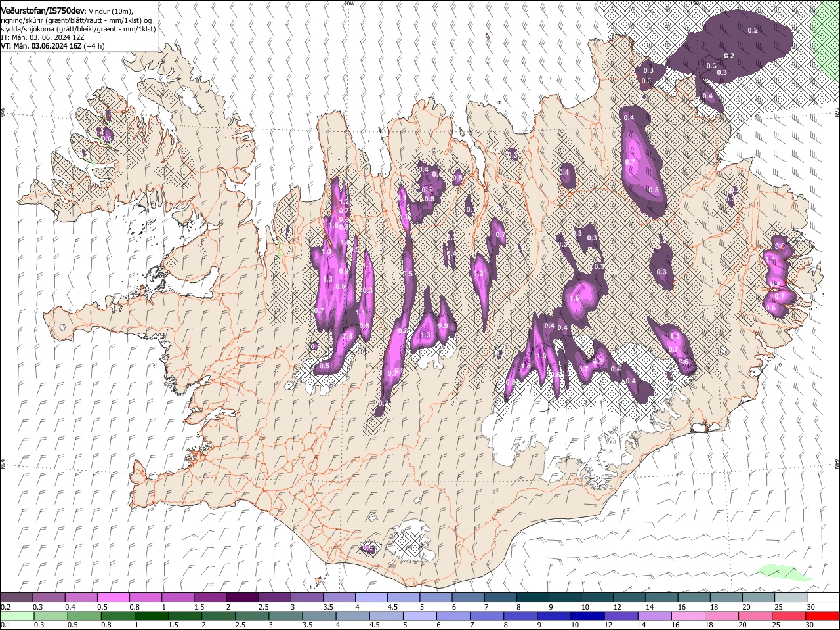Pick the bright pink 0.5–0.8 swatch in top legend row

(x=113, y=598)
